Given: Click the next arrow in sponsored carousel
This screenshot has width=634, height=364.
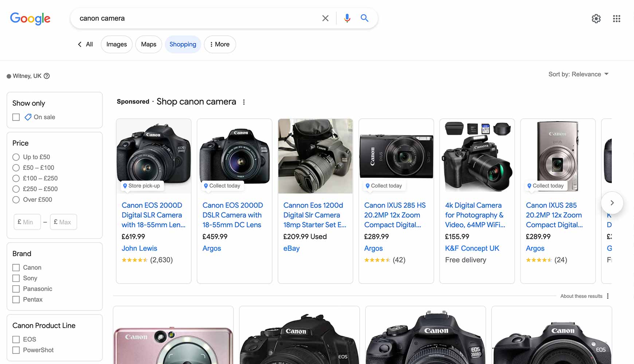Looking at the screenshot, I should coord(612,203).
